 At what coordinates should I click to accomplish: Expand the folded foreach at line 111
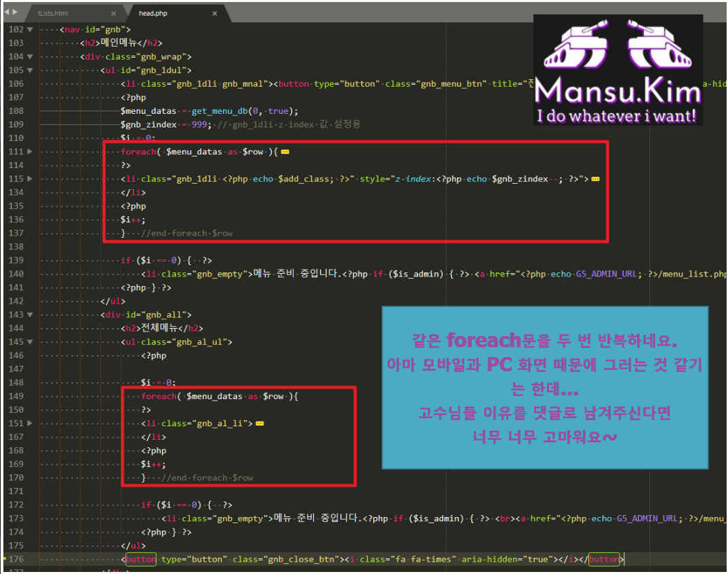31,152
